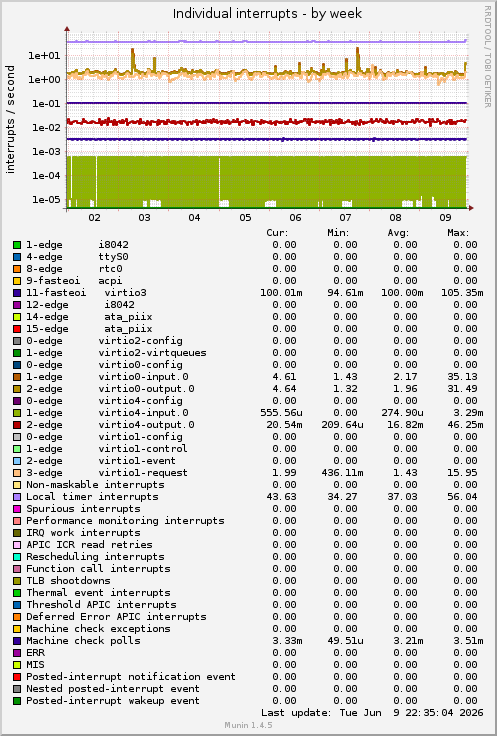Click the 1e+01 y-axis label
The width and height of the screenshot is (497, 736).
(44, 56)
